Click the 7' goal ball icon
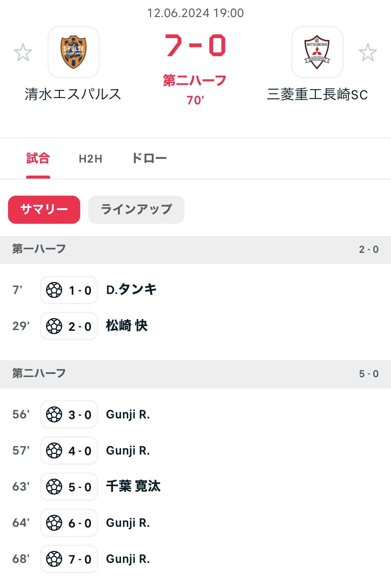The width and height of the screenshot is (391, 588). 54,290
